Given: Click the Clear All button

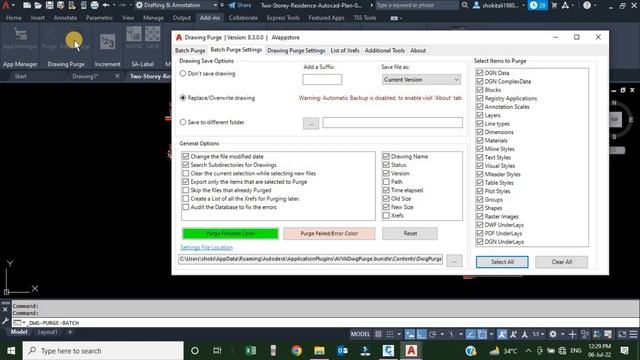Looking at the screenshot, I should pos(562,262).
